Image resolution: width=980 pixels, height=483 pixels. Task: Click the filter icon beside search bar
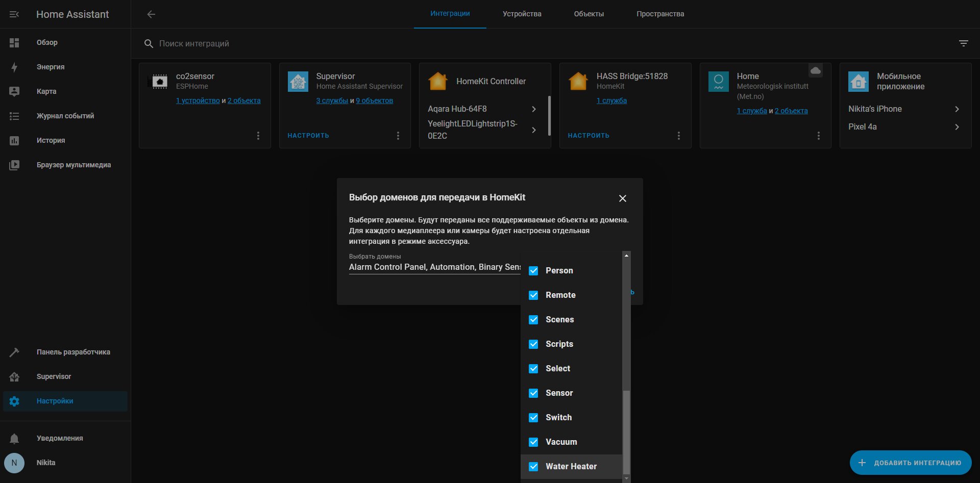[963, 43]
